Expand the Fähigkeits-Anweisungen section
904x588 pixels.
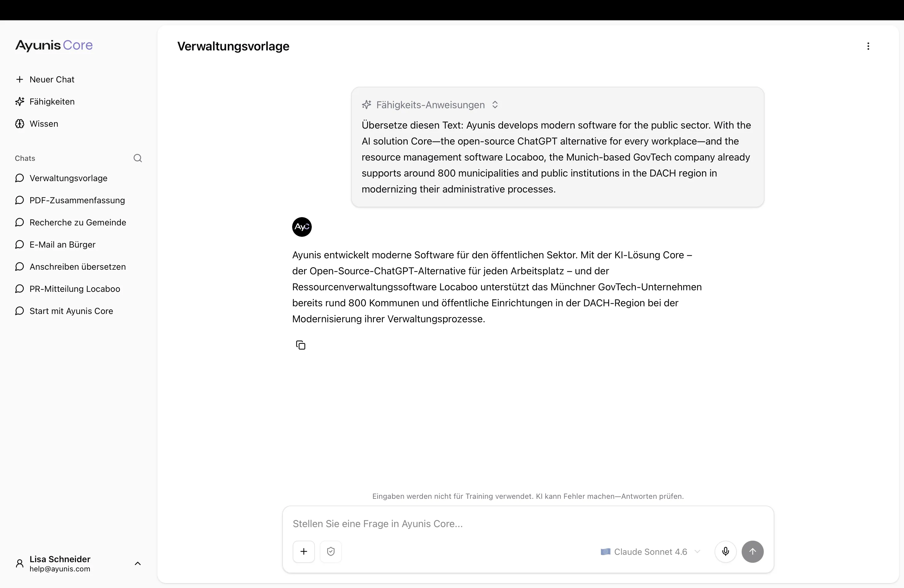[494, 105]
